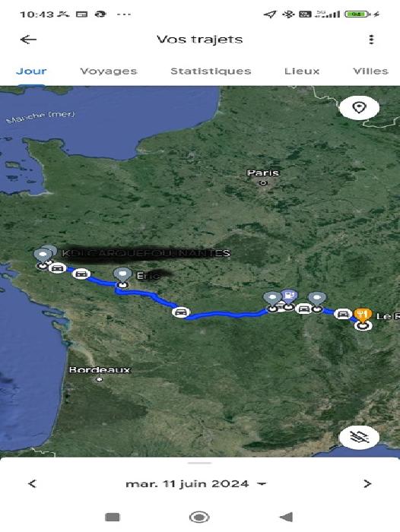Image resolution: width=400 pixels, height=532 pixels.
Task: Tap the car icon on route's middle segment
Action: (x=181, y=312)
